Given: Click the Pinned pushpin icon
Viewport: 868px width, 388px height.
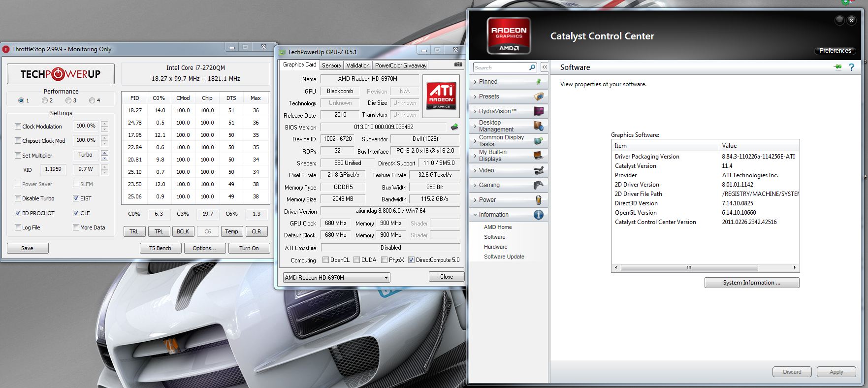Looking at the screenshot, I should (x=539, y=82).
